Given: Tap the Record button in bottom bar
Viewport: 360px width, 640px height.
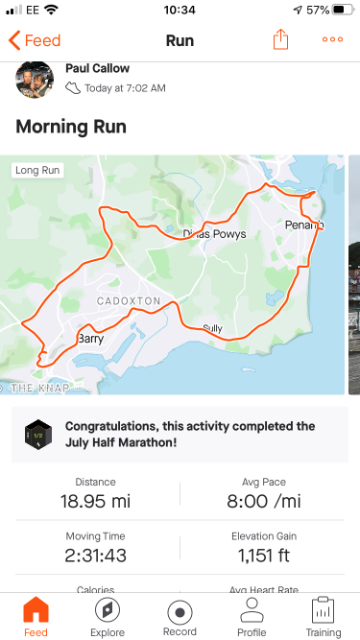Looking at the screenshot, I should (x=180, y=618).
